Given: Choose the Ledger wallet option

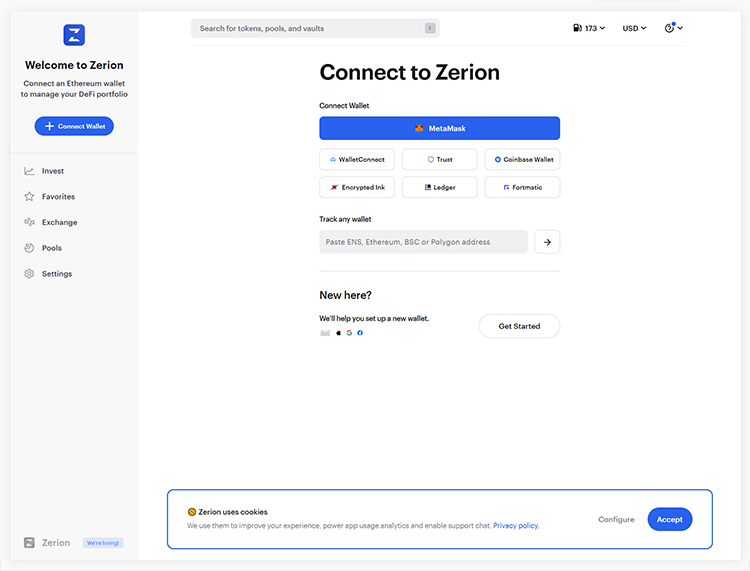Looking at the screenshot, I should point(439,187).
